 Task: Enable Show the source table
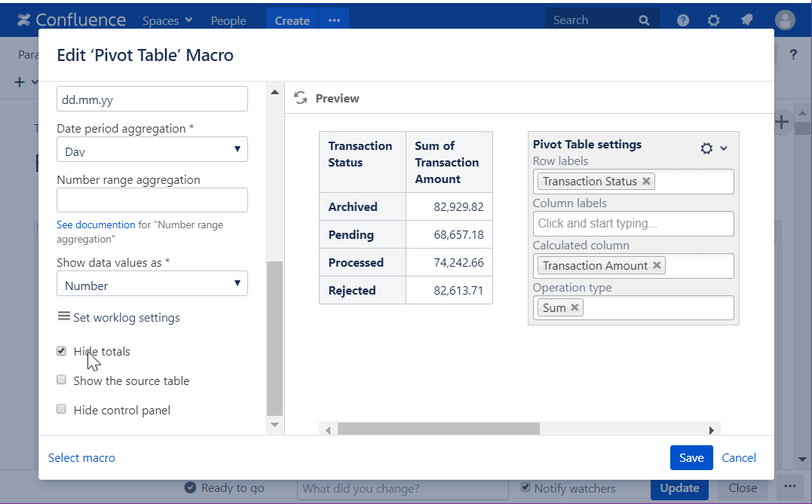click(61, 379)
